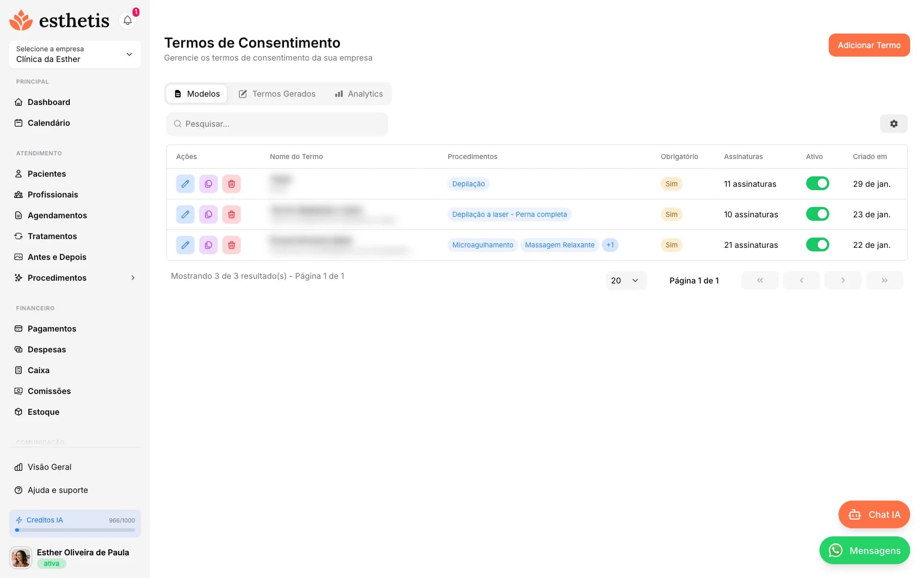
Task: Go to last page button
Action: (x=884, y=281)
